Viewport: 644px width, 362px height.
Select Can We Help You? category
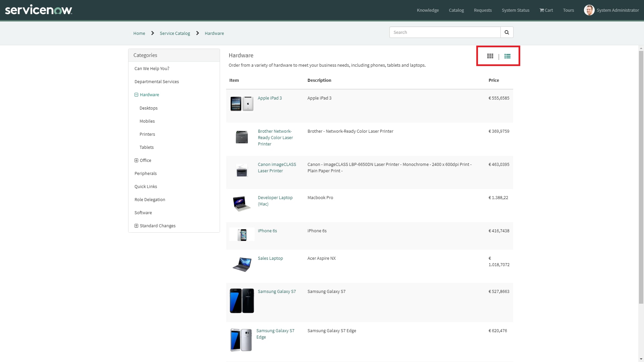pyautogui.click(x=152, y=68)
